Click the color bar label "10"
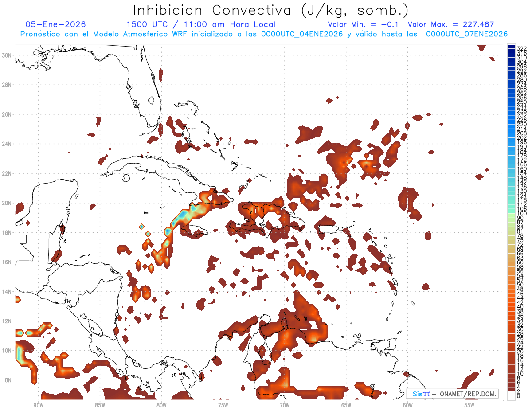Viewport: 532px width, 411px height. [520, 374]
